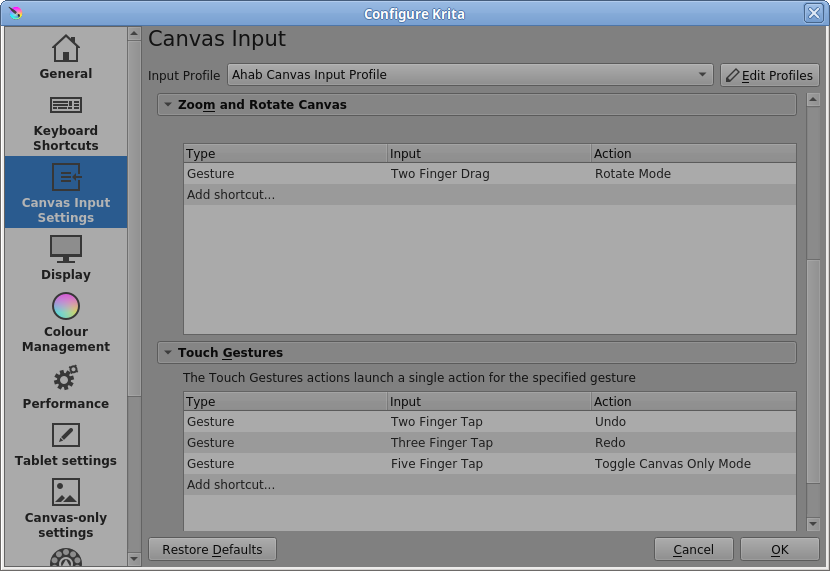
Task: Collapse the Touch Gestures section
Action: (168, 353)
